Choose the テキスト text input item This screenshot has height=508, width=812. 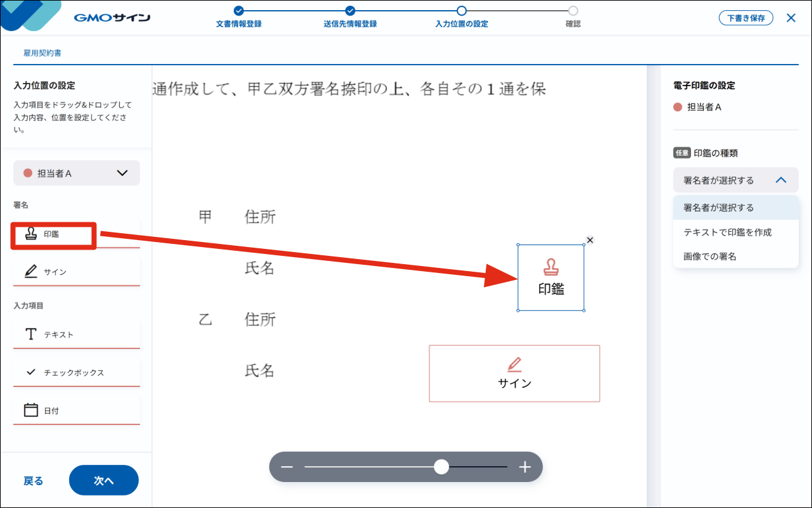coord(76,334)
